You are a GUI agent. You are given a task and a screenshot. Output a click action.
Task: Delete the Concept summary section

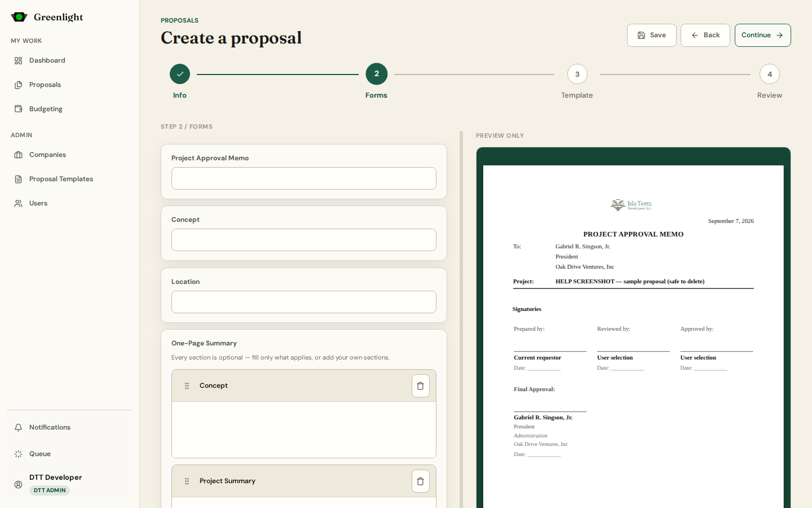pos(421,386)
